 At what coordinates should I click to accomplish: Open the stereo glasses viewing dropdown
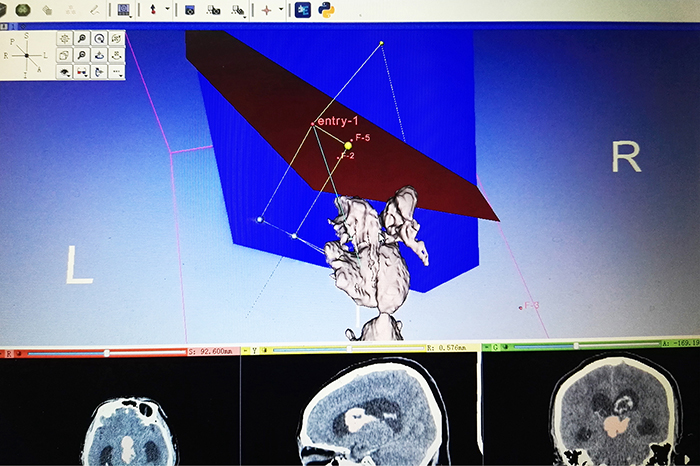pos(82,72)
